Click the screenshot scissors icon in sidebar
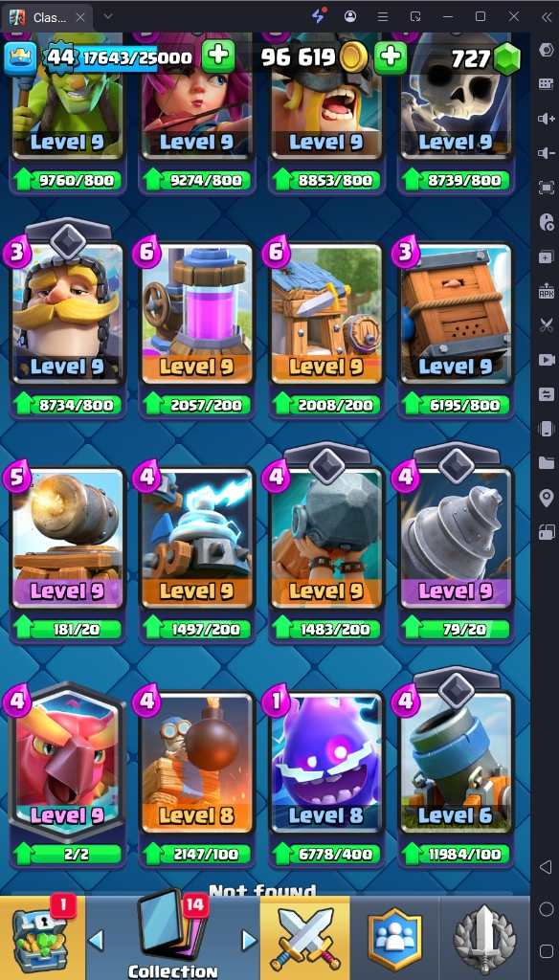Screen dimensions: 559x980 546,325
